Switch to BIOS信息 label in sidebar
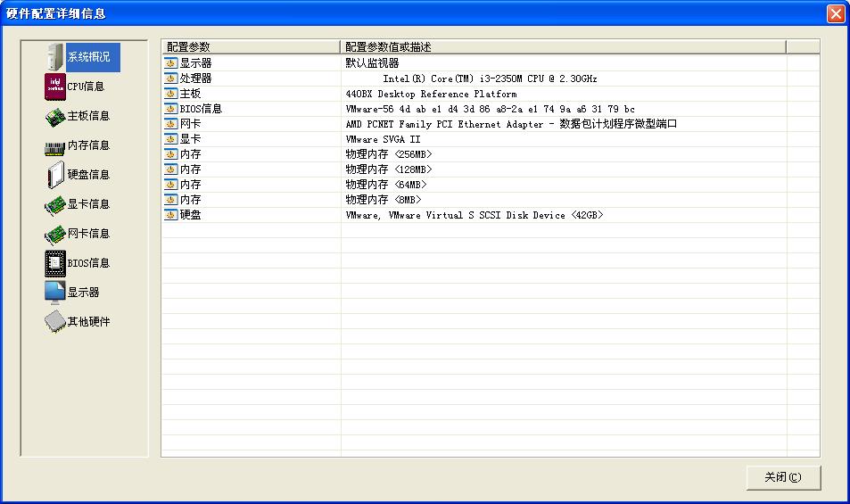 [89, 263]
